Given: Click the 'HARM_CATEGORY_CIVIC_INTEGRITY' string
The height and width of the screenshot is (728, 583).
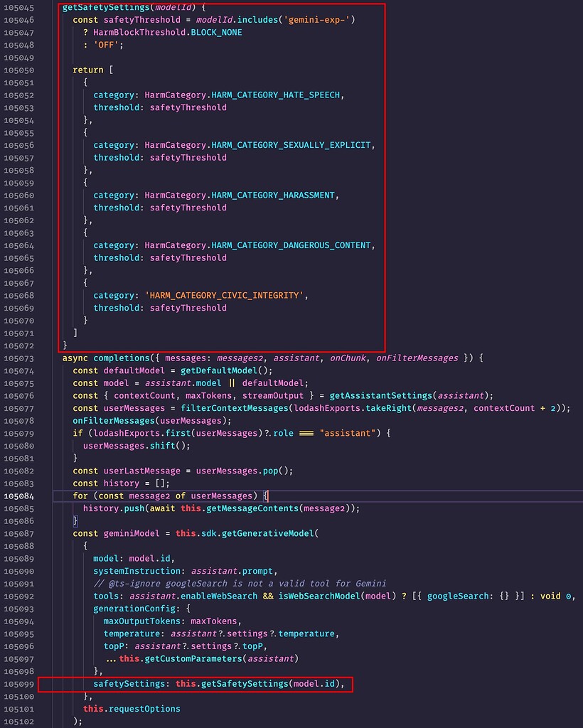Looking at the screenshot, I should [x=224, y=296].
